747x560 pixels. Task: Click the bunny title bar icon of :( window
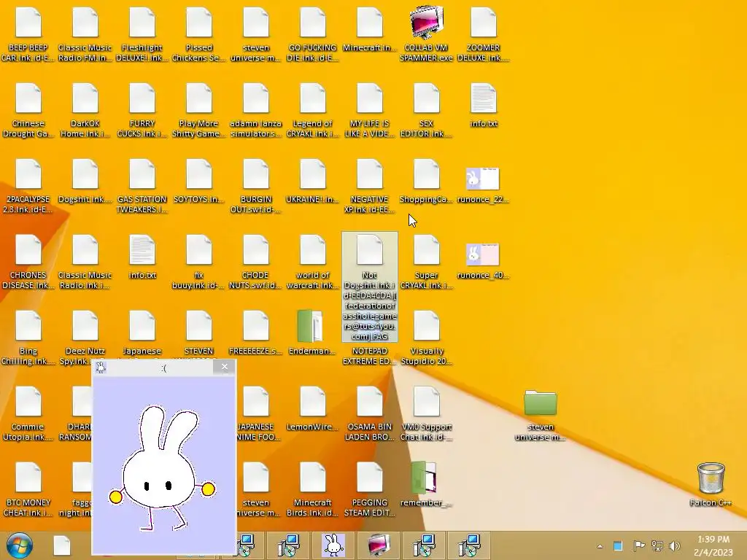click(x=101, y=367)
